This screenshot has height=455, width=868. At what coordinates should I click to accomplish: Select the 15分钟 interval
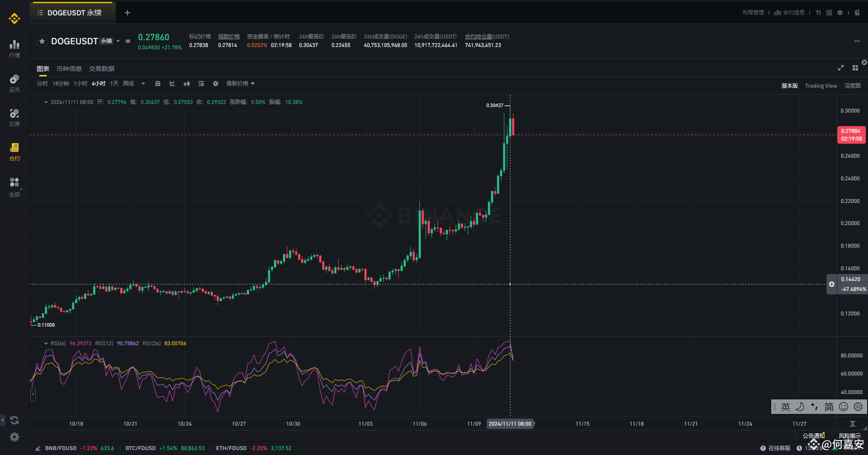[x=61, y=84]
